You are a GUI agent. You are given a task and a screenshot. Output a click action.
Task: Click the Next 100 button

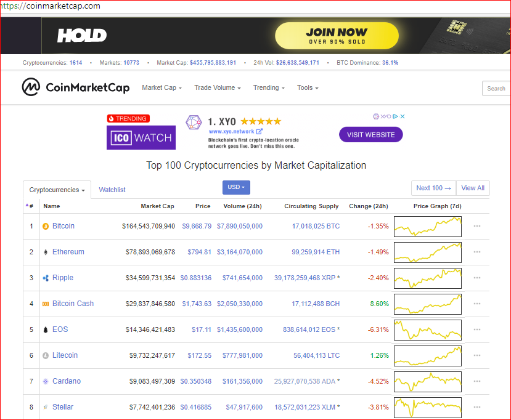434,188
